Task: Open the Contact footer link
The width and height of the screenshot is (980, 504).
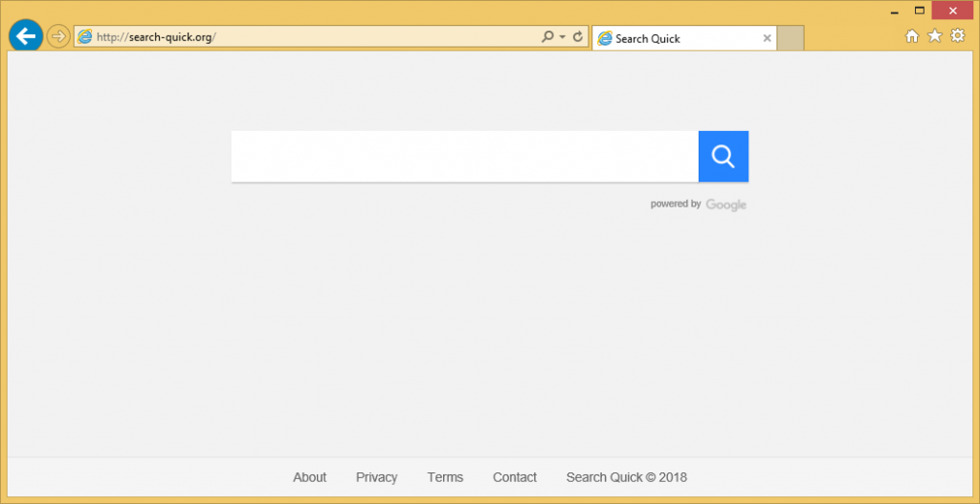Action: pos(515,477)
